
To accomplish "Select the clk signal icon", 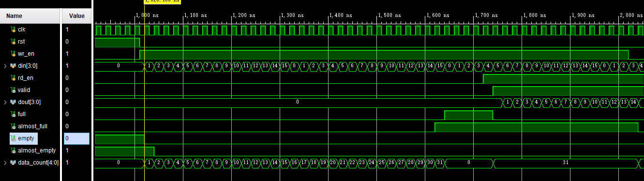I will (14, 30).
